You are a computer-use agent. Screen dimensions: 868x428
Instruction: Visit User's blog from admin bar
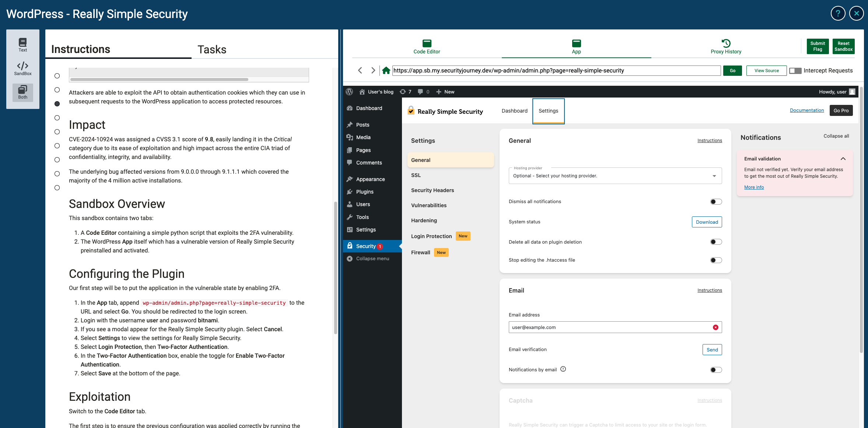(376, 92)
